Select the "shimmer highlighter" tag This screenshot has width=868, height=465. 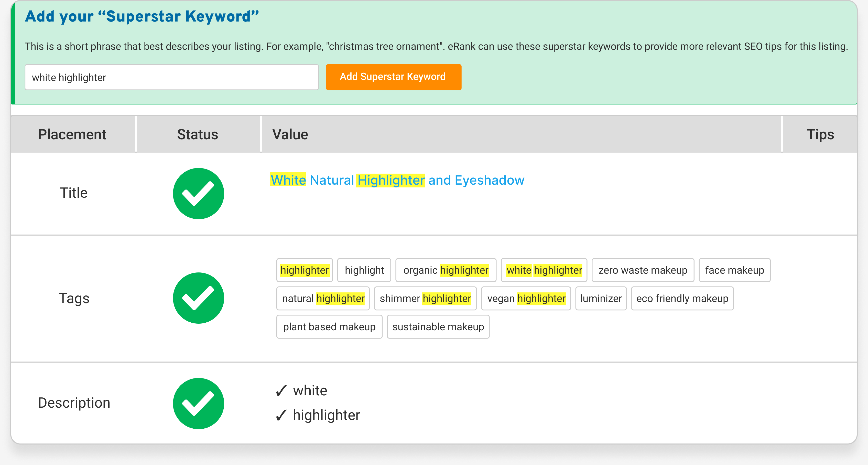425,298
